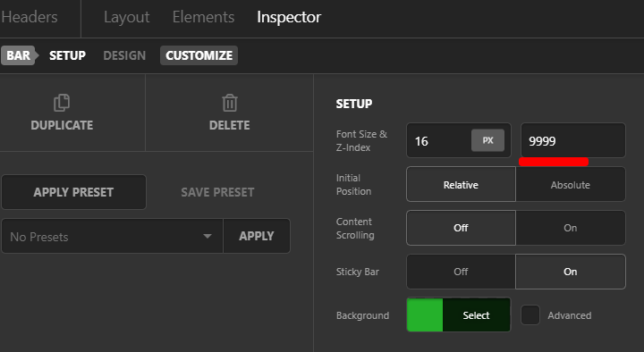This screenshot has height=352, width=644.
Task: Switch to the Layout tab
Action: 126,17
